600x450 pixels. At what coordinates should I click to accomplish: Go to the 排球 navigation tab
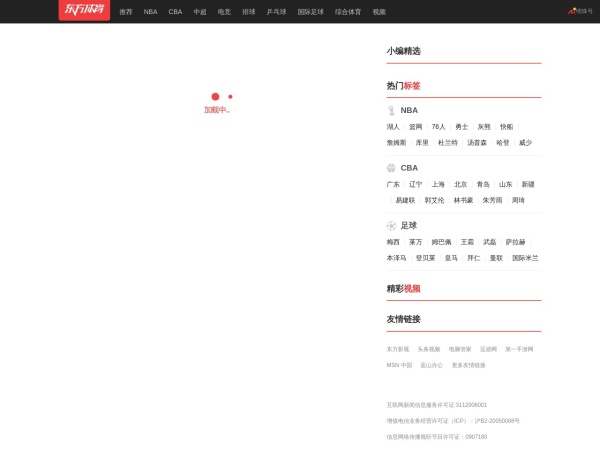click(x=249, y=12)
